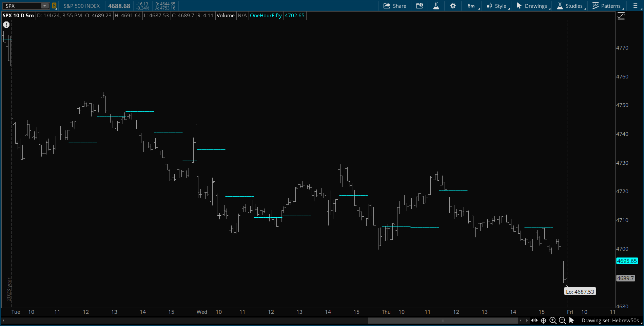Click the zoom out magnifier
The height and width of the screenshot is (326, 644).
[562, 320]
